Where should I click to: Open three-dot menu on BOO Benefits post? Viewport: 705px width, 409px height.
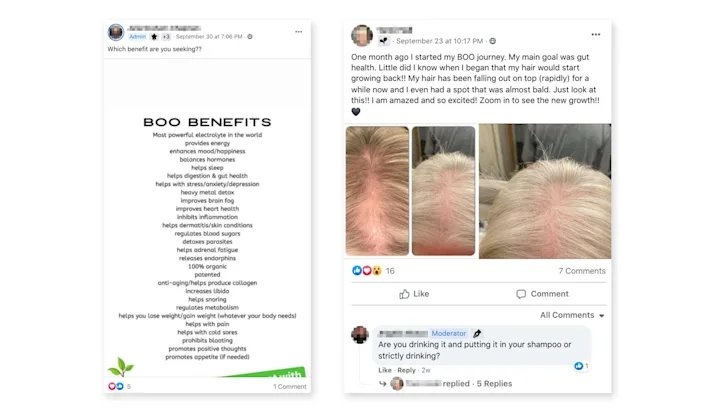299,32
